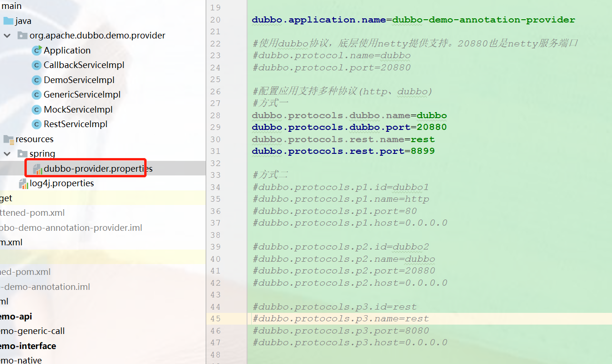Click the dubbo.protocols.p3.name=rest comment
This screenshot has height=364, width=612.
[x=341, y=318]
